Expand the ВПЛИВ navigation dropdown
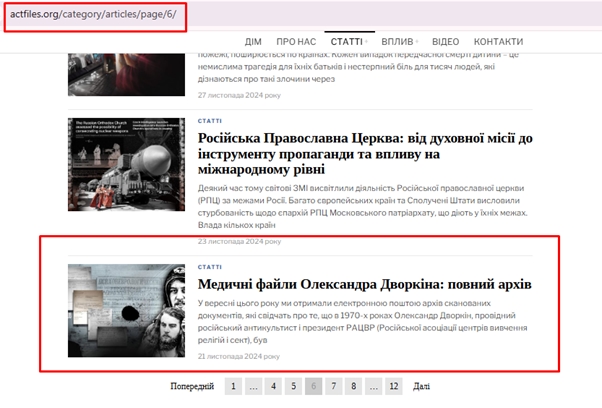This screenshot has height=408, width=602. pos(391,42)
